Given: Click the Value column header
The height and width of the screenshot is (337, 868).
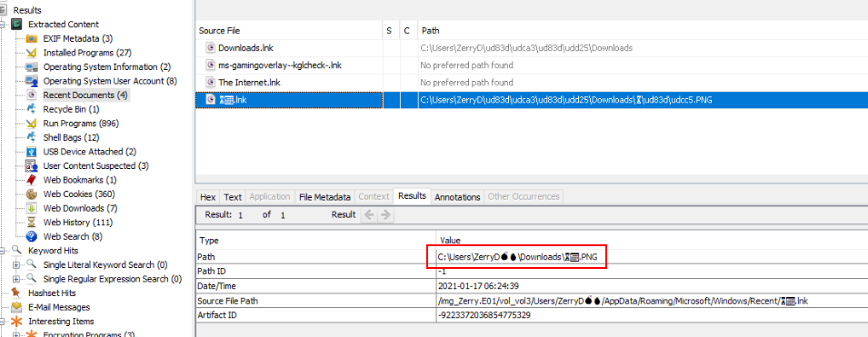Looking at the screenshot, I should click(652, 240).
